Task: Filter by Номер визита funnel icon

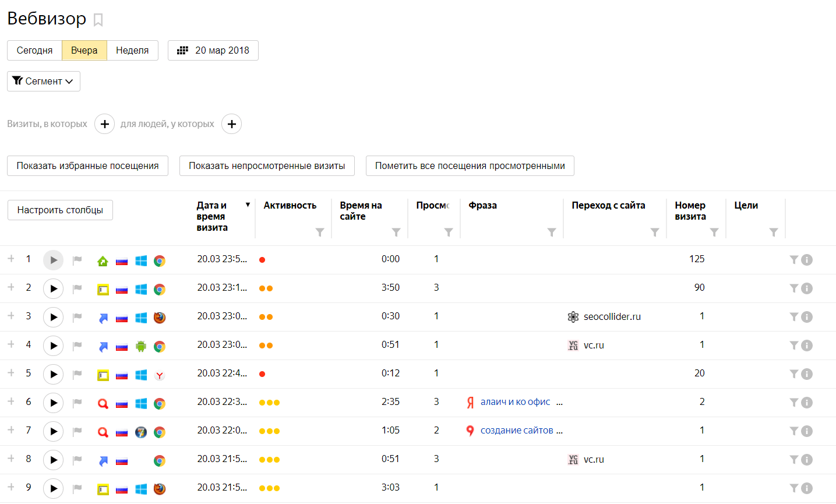Action: tap(714, 232)
